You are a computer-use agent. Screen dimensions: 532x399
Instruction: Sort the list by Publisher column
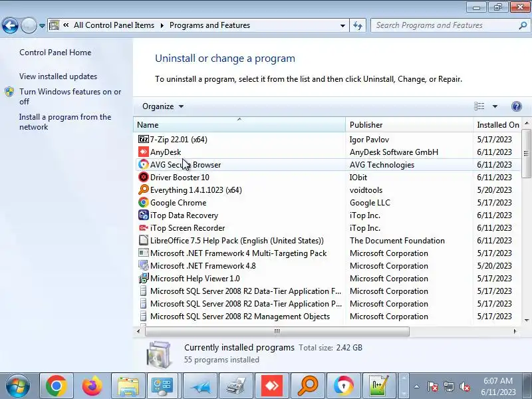tap(409, 125)
